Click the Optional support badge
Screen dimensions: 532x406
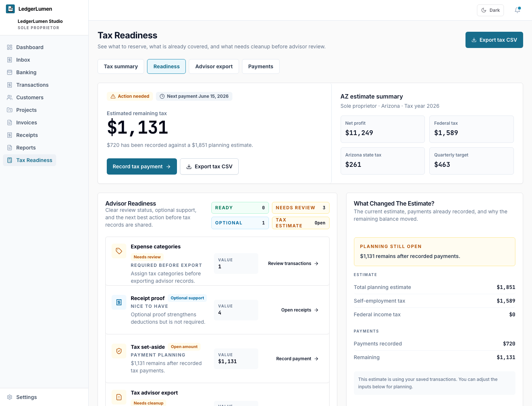[x=187, y=298]
